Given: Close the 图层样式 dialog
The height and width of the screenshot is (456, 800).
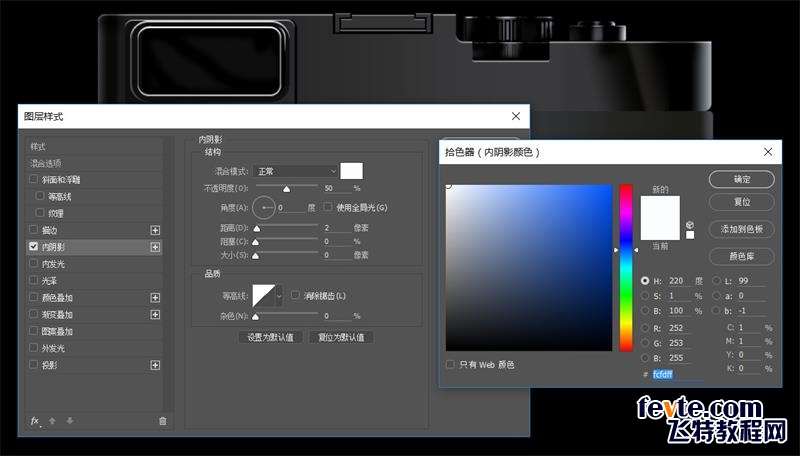Looking at the screenshot, I should coord(516,116).
